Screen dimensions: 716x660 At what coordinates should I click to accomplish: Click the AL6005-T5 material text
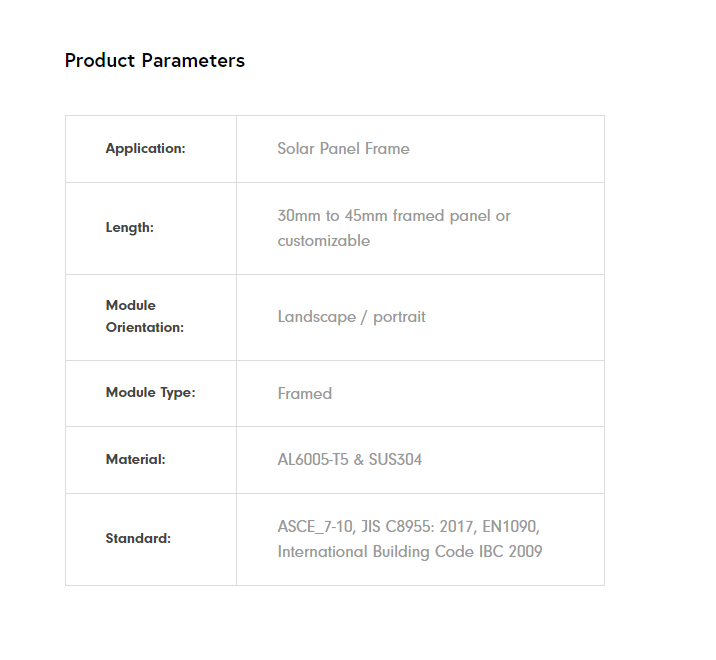(x=313, y=460)
